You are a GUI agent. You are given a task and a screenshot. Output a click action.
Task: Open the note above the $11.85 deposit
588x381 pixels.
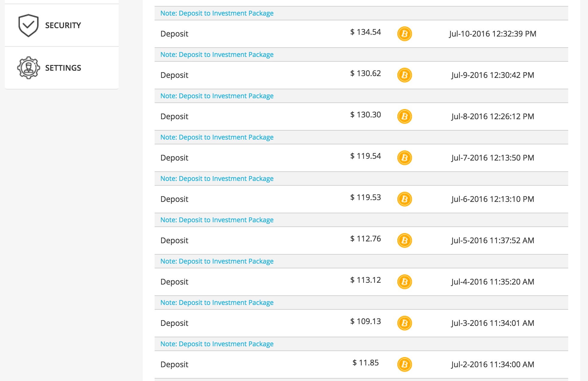click(217, 344)
